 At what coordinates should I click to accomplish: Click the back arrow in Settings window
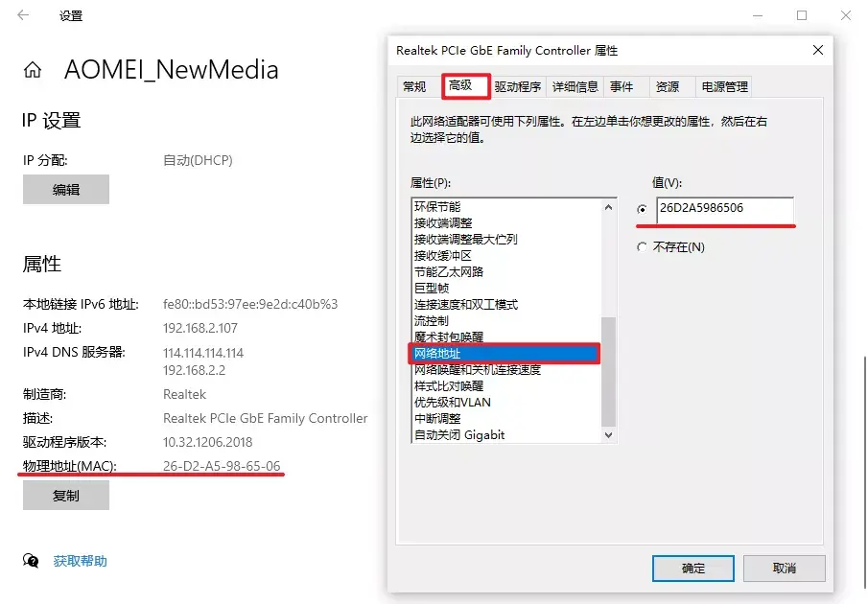(23, 15)
